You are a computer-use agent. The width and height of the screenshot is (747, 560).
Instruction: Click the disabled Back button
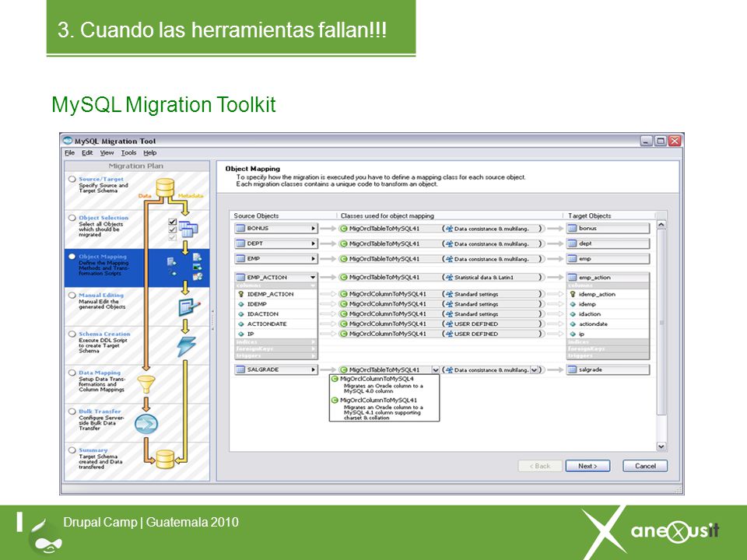(540, 466)
